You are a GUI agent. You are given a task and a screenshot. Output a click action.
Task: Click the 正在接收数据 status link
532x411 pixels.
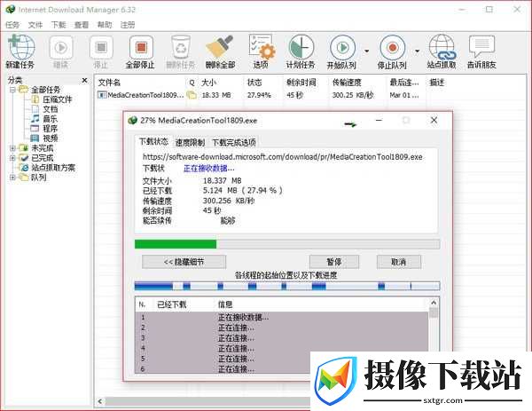(209, 169)
